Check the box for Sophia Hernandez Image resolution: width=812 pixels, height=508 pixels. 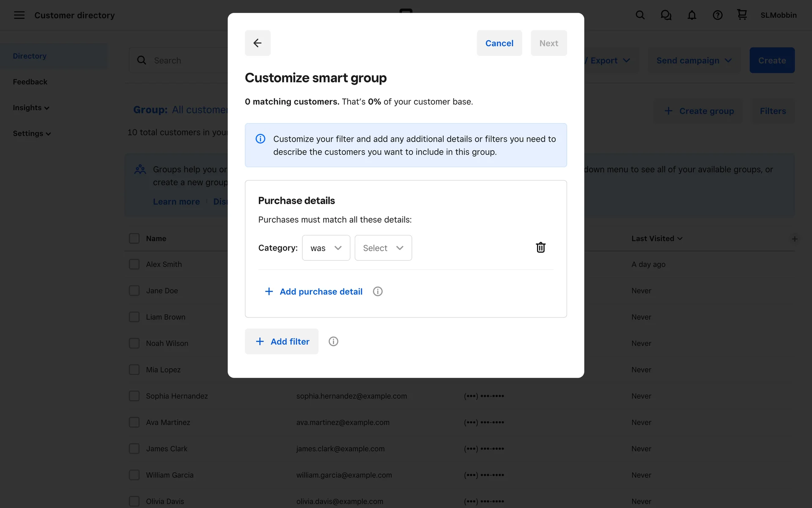[134, 396]
